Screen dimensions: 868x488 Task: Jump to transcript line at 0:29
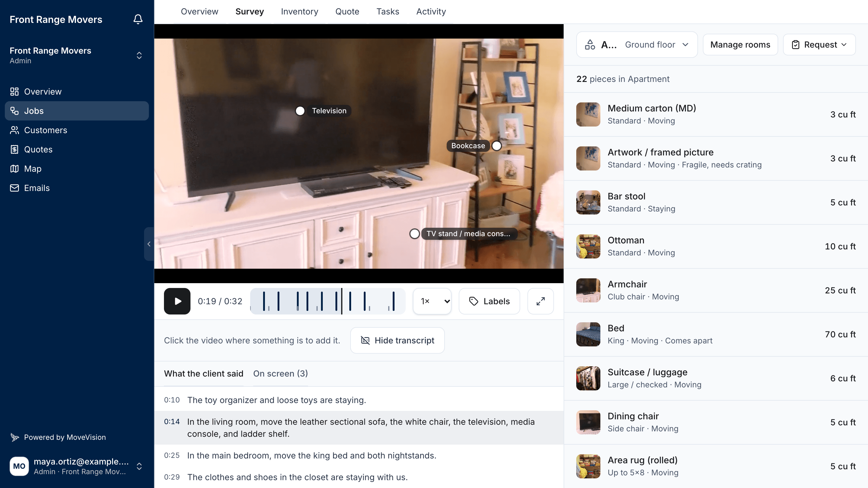359,477
